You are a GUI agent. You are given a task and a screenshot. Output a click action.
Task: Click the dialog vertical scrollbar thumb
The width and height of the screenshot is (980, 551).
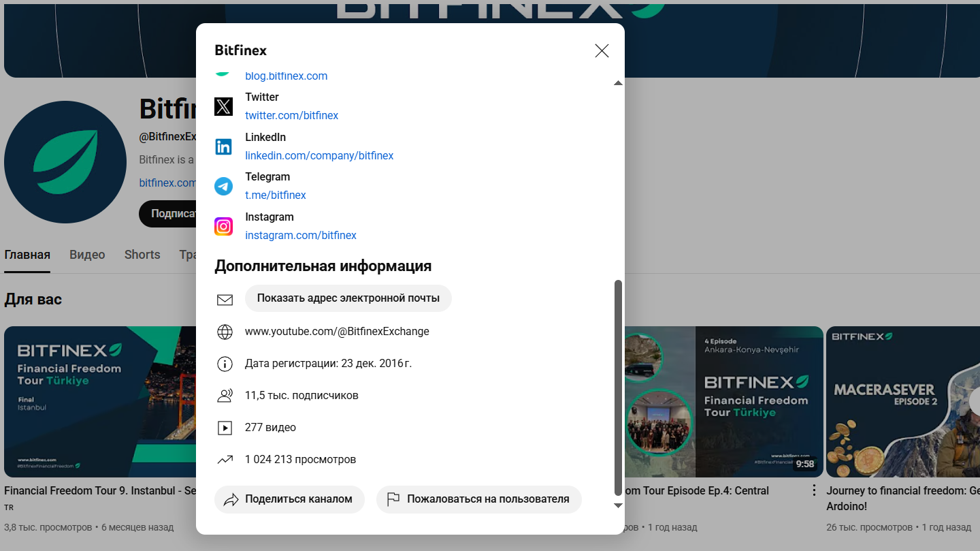(618, 387)
